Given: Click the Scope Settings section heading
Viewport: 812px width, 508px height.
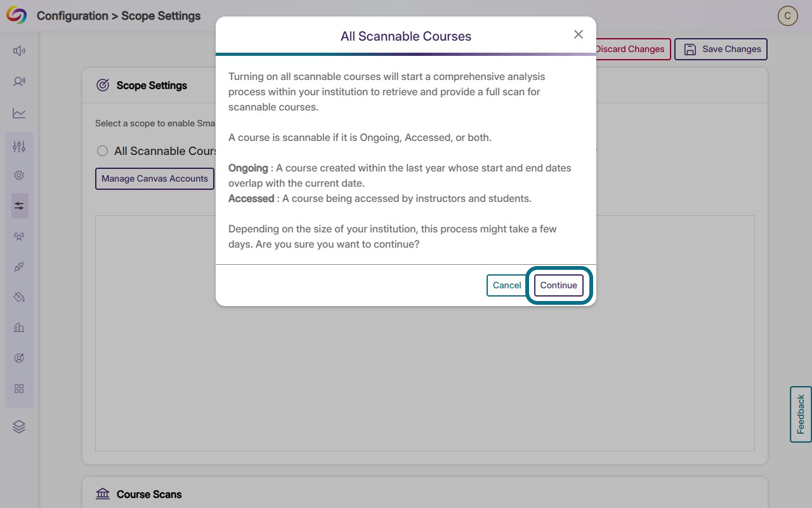Looking at the screenshot, I should [152, 85].
